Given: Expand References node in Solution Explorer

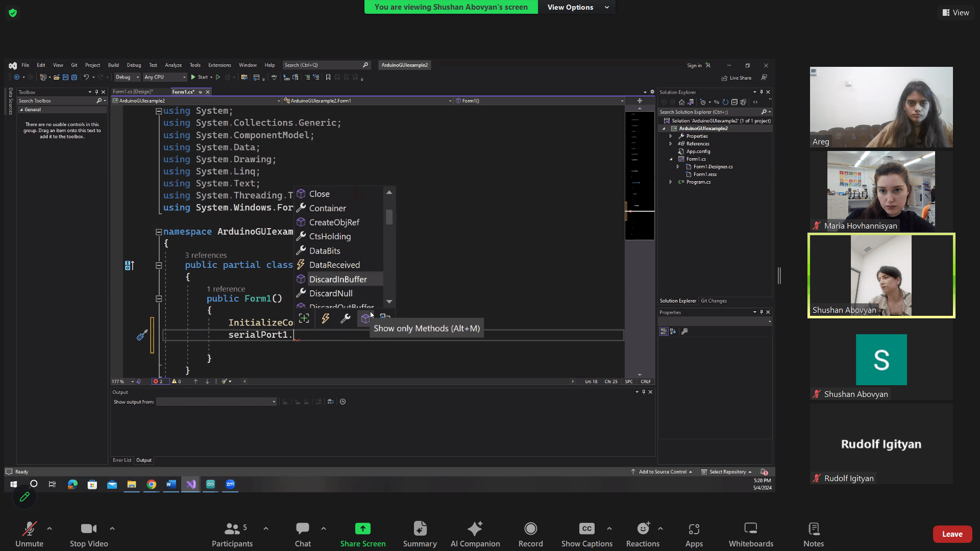Looking at the screenshot, I should pyautogui.click(x=671, y=144).
